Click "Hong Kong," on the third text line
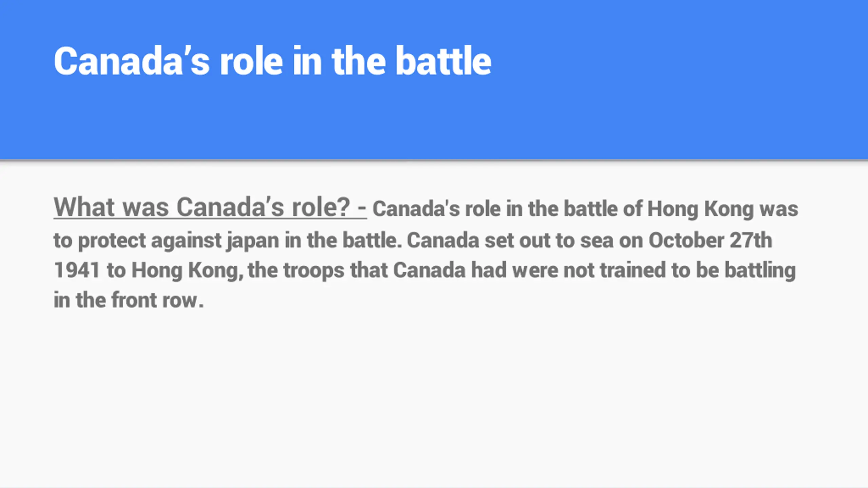Viewport: 868px width, 488px height. 188,271
